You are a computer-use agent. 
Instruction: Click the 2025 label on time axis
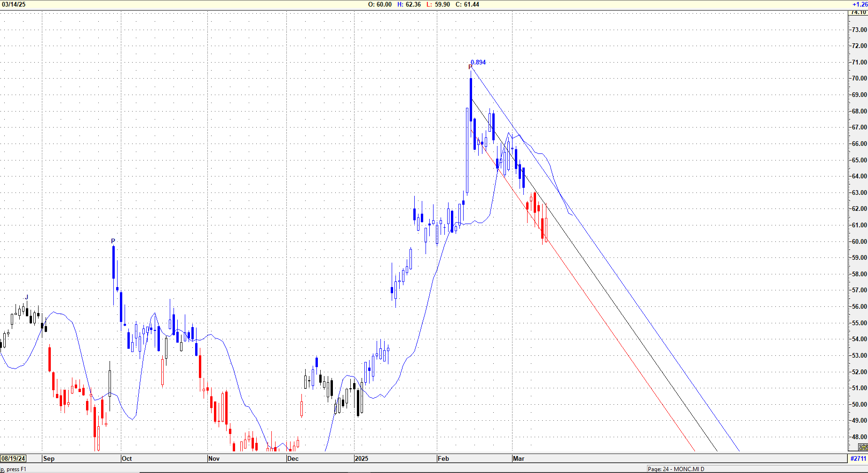(x=362, y=458)
